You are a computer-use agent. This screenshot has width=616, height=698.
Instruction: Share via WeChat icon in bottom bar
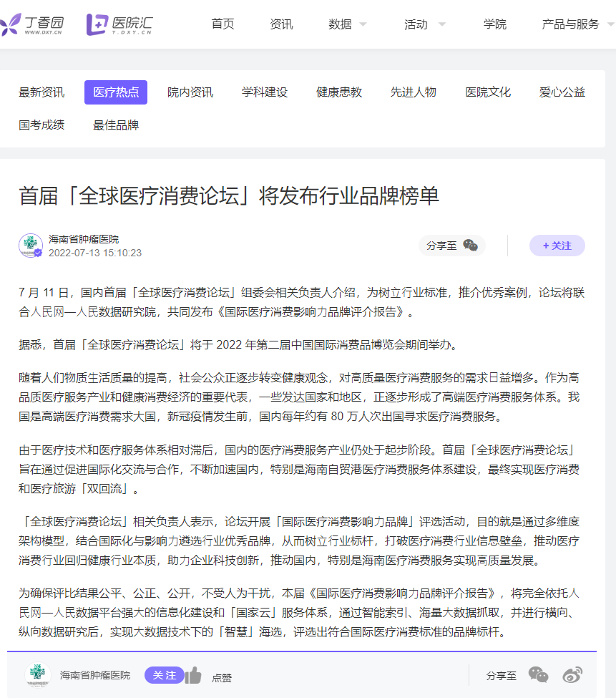coord(538,675)
